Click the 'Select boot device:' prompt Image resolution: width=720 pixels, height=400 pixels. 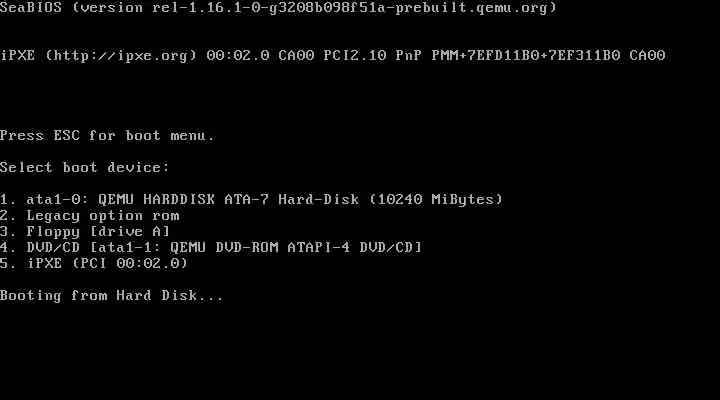tap(84, 167)
